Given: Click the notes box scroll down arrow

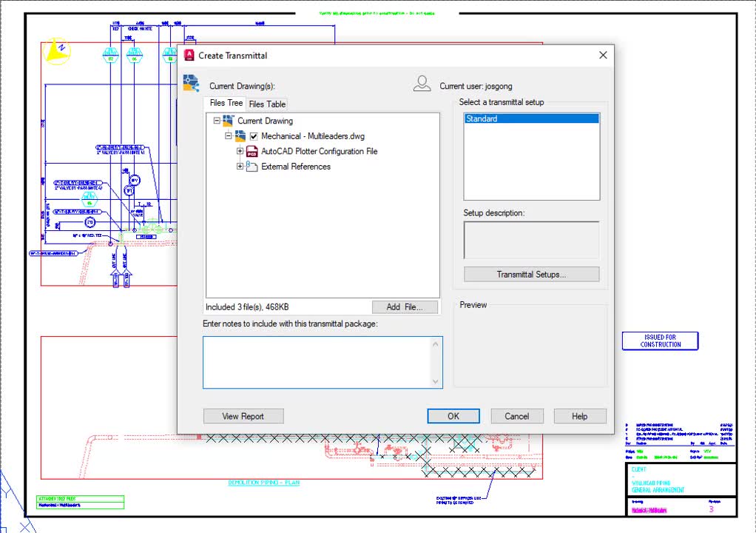Looking at the screenshot, I should [x=436, y=381].
